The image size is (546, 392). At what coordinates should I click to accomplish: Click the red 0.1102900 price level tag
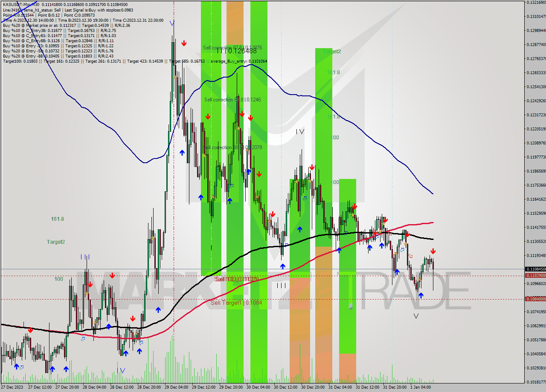(535, 276)
